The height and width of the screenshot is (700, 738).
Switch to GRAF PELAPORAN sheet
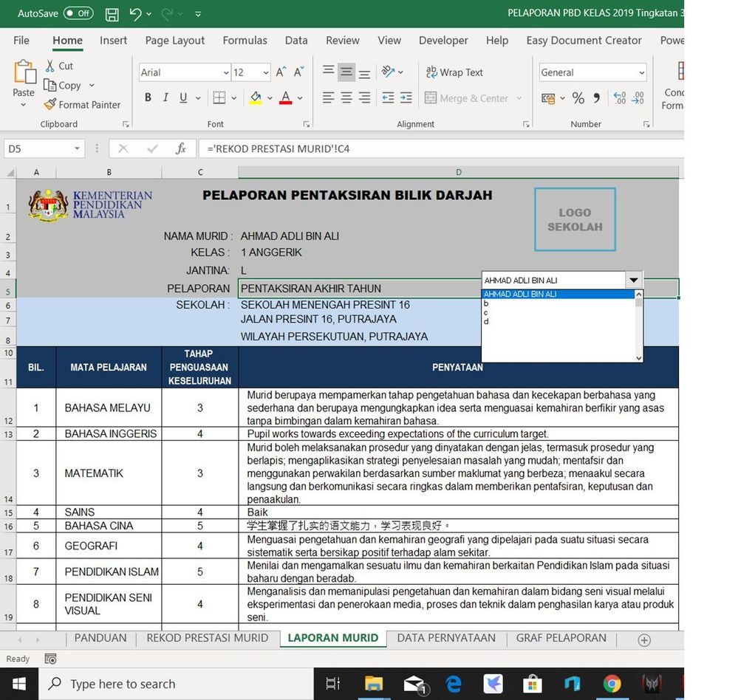[x=561, y=638]
